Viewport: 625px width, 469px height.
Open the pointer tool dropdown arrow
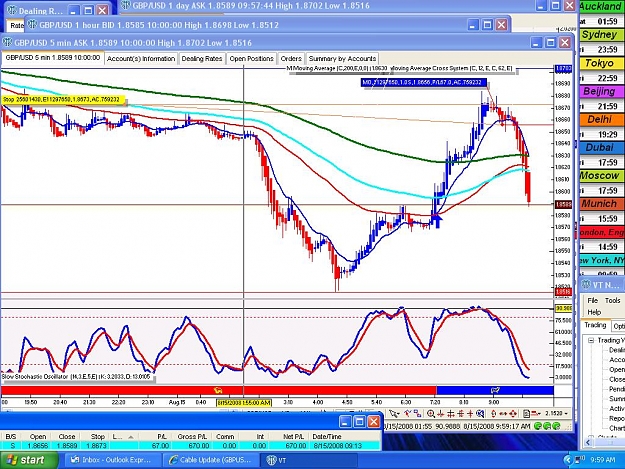click(399, 414)
